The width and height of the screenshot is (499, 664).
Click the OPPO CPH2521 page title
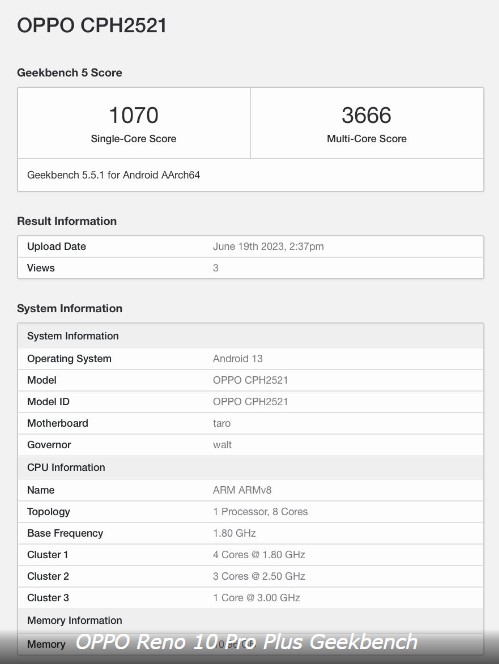click(92, 25)
